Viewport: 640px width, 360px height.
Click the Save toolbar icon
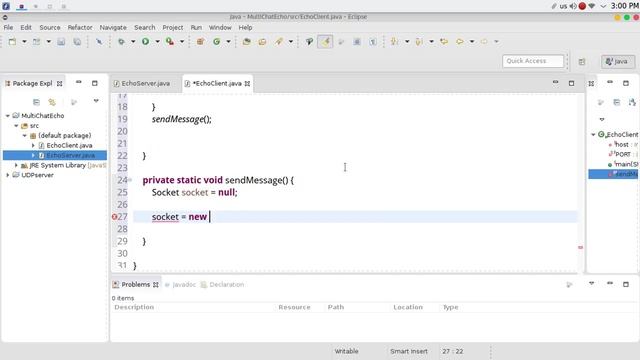(x=61, y=42)
